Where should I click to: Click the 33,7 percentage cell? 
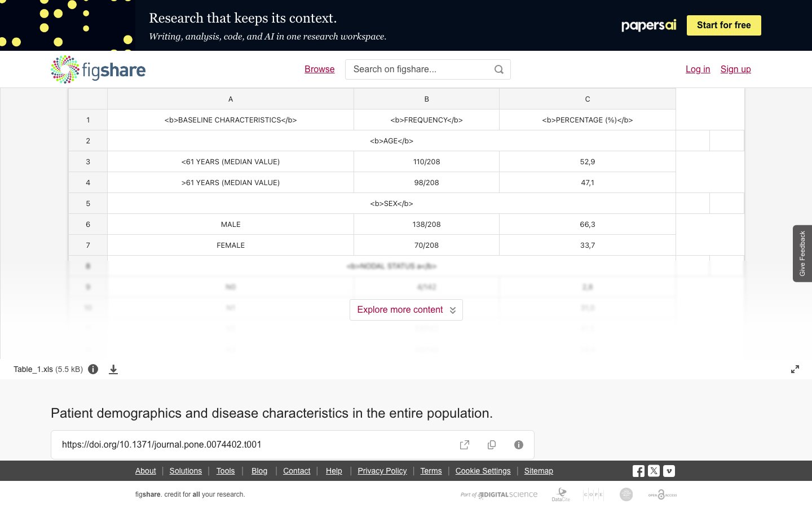[588, 245]
